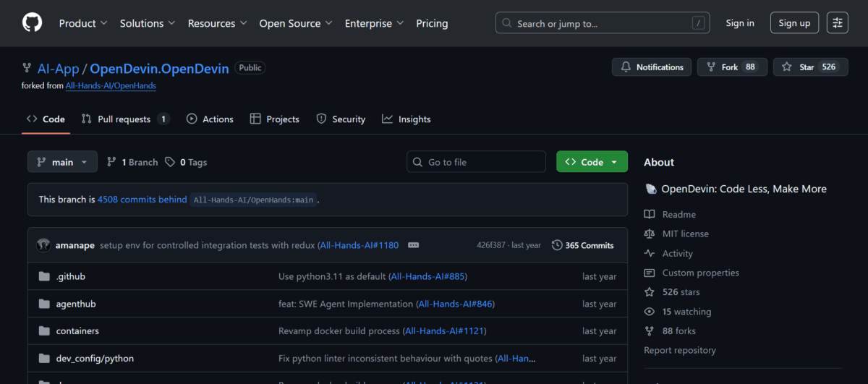This screenshot has width=868, height=384.
Task: Click the Notifications bell button
Action: pos(652,67)
